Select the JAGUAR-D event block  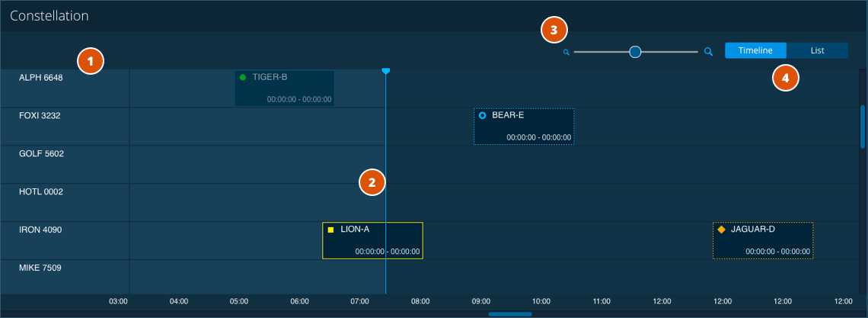click(763, 240)
